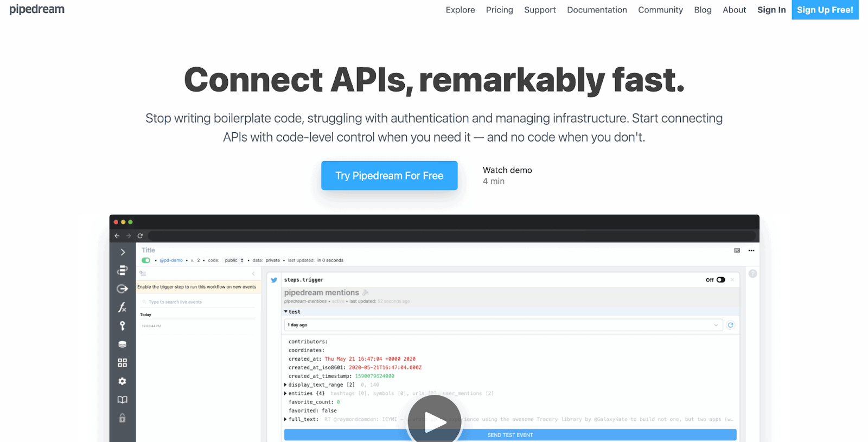Click the help question mark icon
This screenshot has height=442, width=868.
[753, 273]
